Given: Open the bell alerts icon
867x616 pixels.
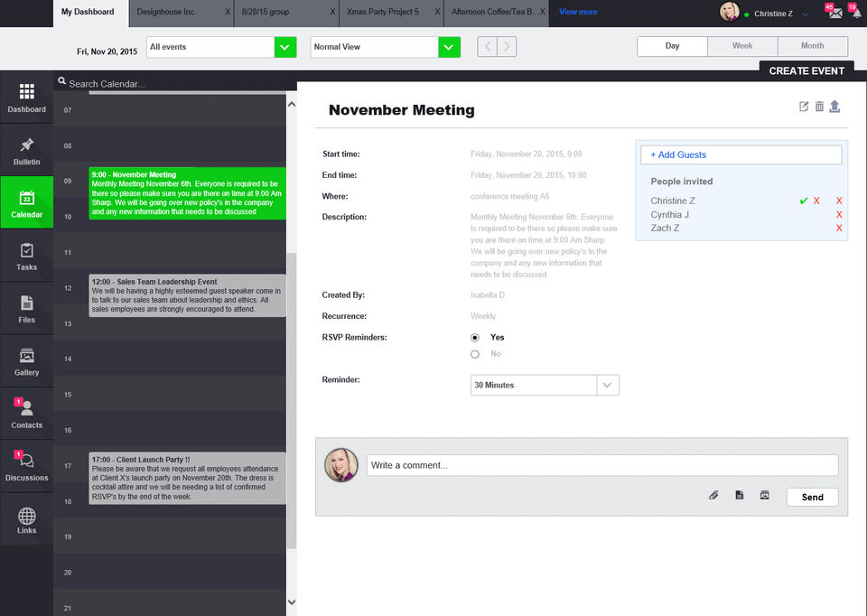Looking at the screenshot, I should point(856,13).
